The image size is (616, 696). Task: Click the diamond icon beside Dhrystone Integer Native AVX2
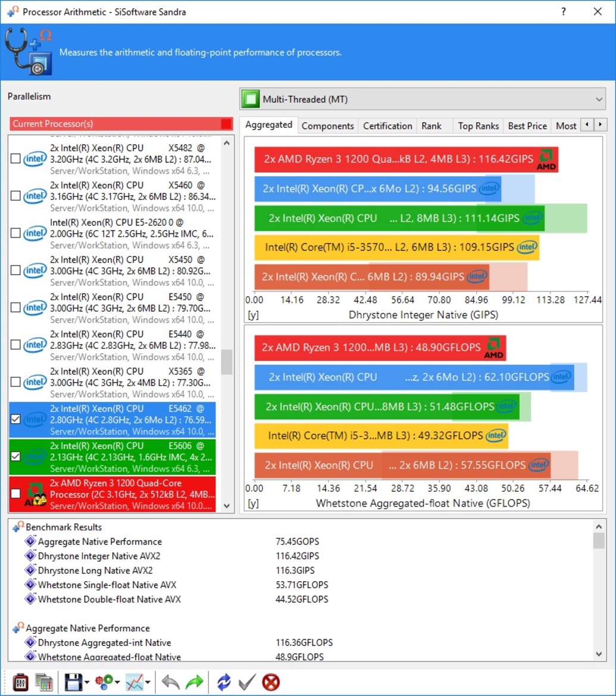tap(30, 555)
